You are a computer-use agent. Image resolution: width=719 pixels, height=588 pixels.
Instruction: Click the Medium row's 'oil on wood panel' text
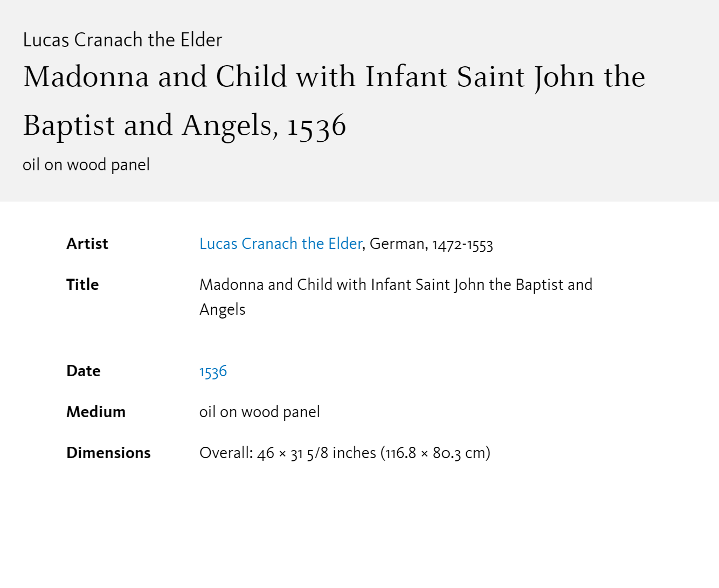tap(259, 412)
